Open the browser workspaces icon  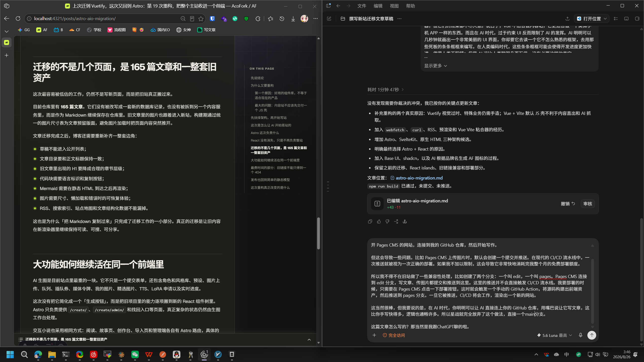7,6
